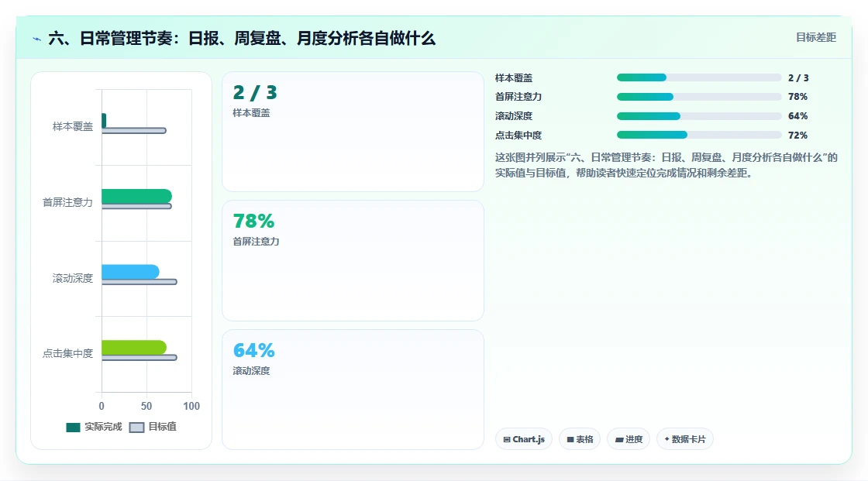Click the description paragraph starting 这张图并列展示

(666, 165)
